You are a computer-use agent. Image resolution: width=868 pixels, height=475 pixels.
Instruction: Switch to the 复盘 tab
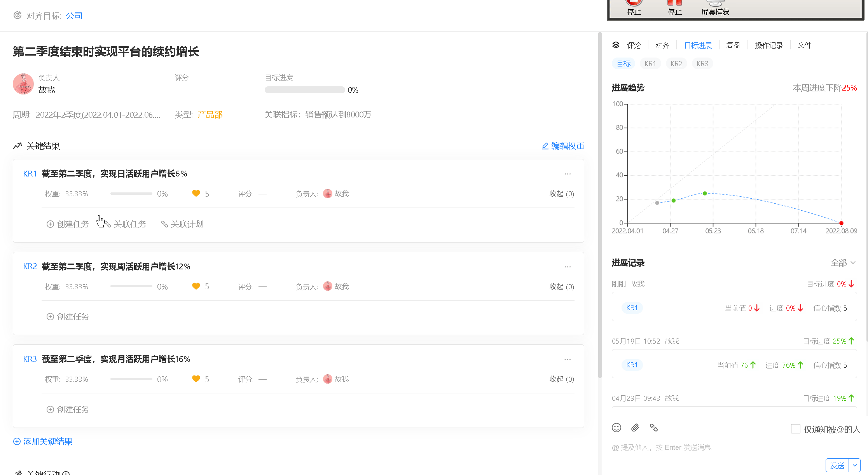pos(733,45)
